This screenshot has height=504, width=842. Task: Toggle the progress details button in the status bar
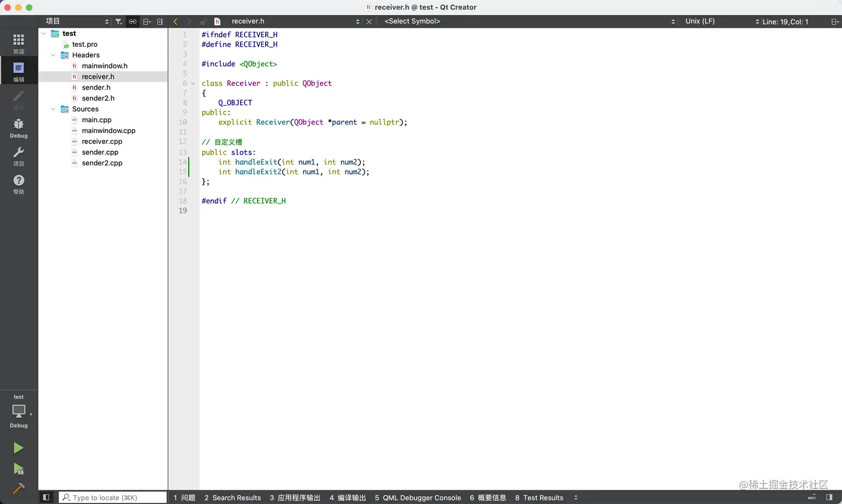pos(812,497)
